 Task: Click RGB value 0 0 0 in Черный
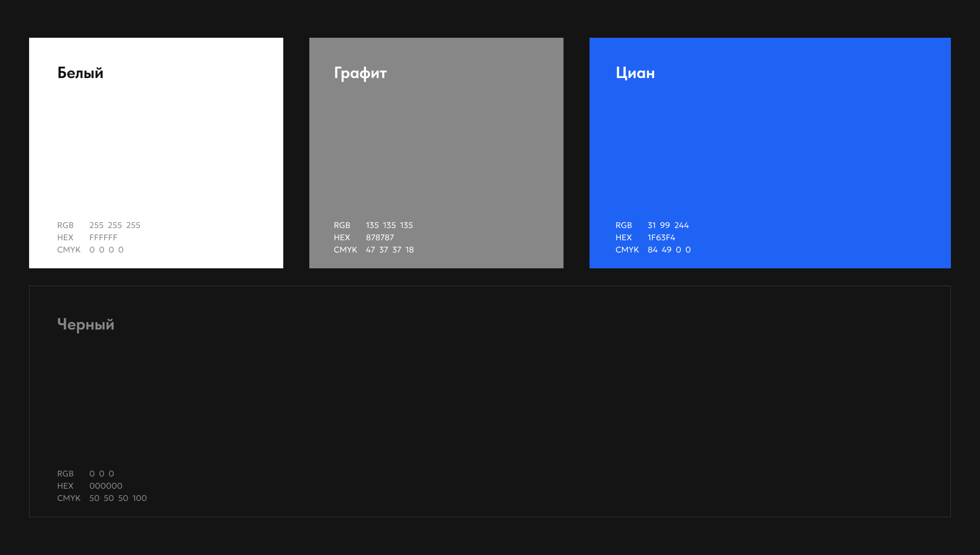click(x=102, y=474)
